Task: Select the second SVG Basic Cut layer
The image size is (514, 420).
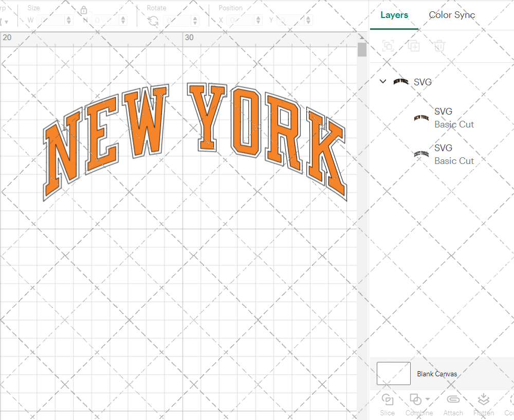Action: (454, 154)
